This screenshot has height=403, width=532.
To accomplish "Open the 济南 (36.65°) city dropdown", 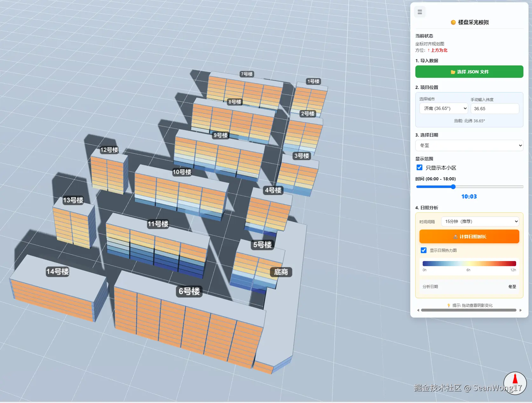I will [x=444, y=109].
